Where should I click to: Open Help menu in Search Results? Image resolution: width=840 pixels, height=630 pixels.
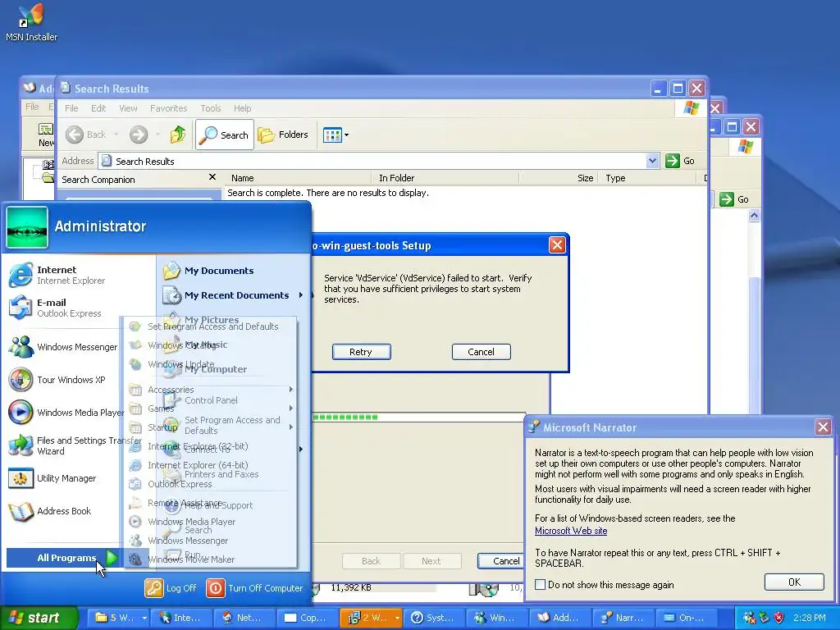point(242,108)
